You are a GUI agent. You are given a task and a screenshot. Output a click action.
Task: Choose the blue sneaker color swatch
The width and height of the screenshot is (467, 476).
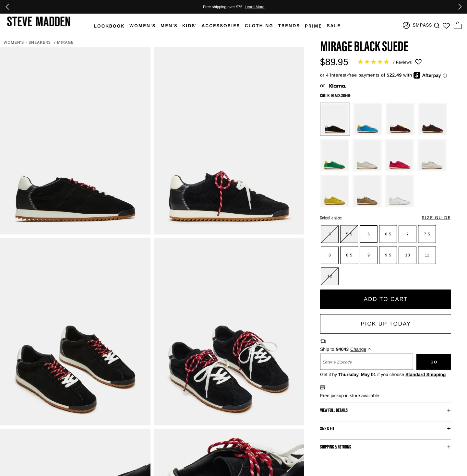367,119
